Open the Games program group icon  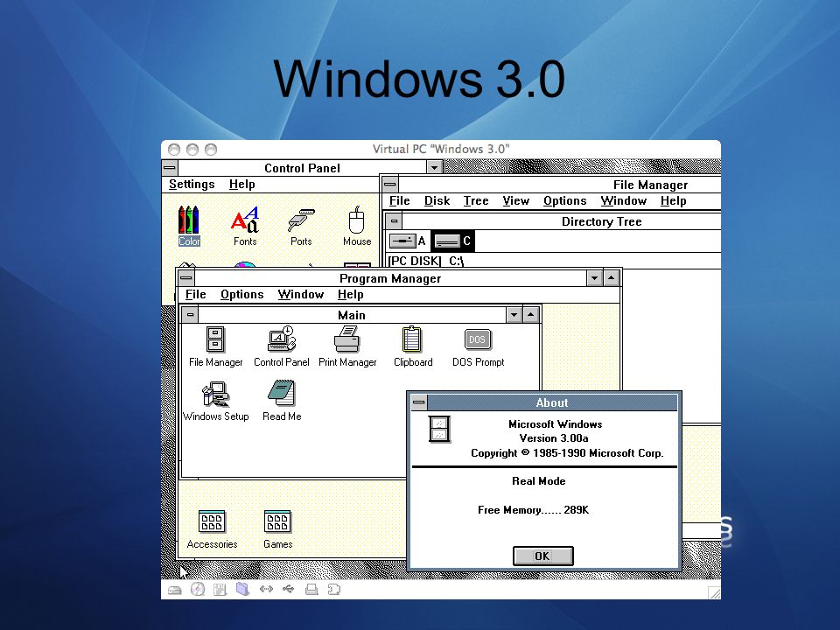pos(277,529)
